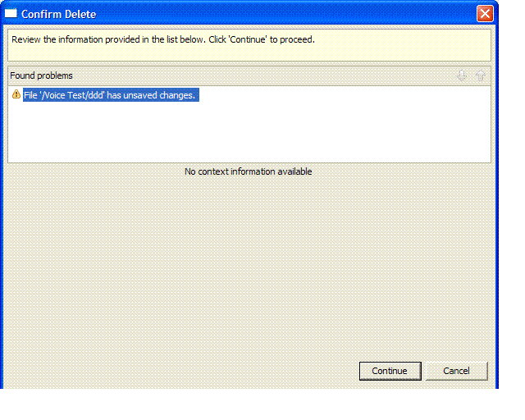Cancel the delete confirmation

click(456, 371)
